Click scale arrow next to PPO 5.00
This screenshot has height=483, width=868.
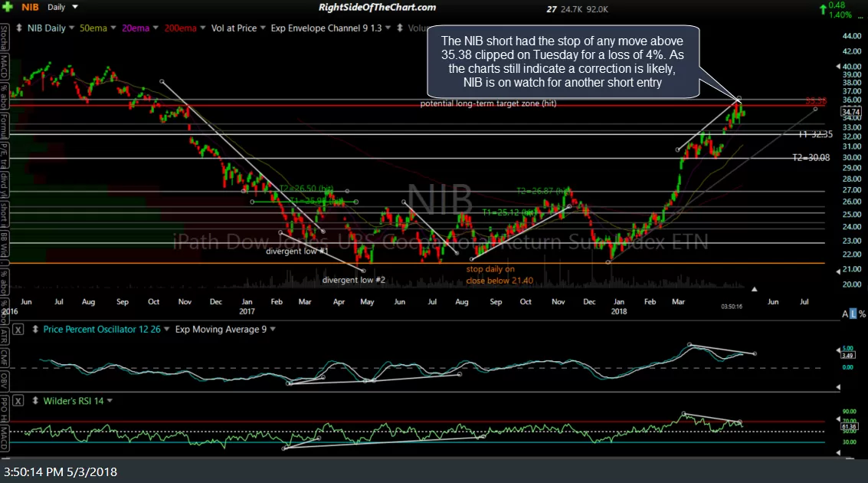tap(837, 350)
